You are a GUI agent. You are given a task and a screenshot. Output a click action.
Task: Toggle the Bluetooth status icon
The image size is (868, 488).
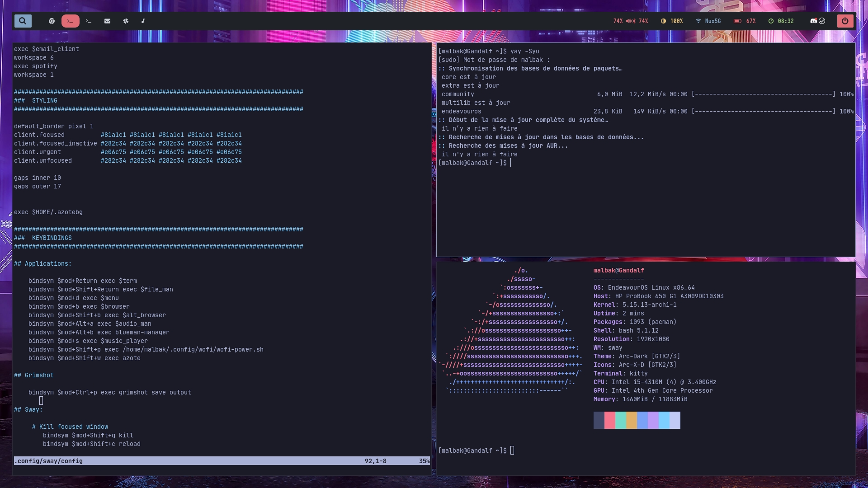(x=634, y=21)
